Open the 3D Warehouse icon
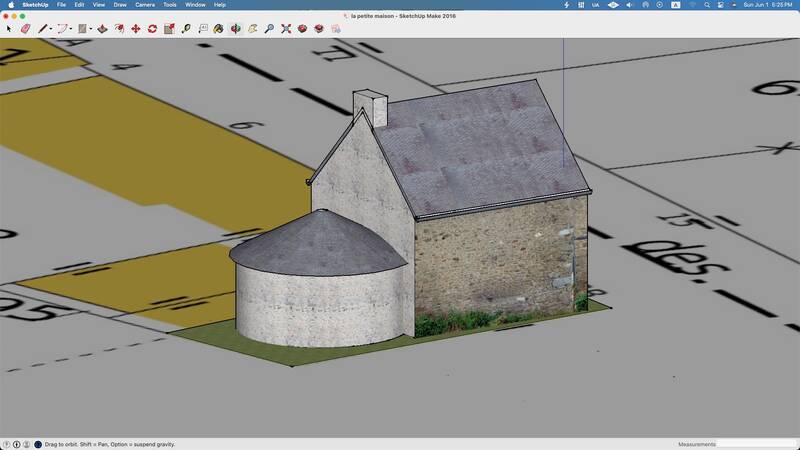 (302, 29)
